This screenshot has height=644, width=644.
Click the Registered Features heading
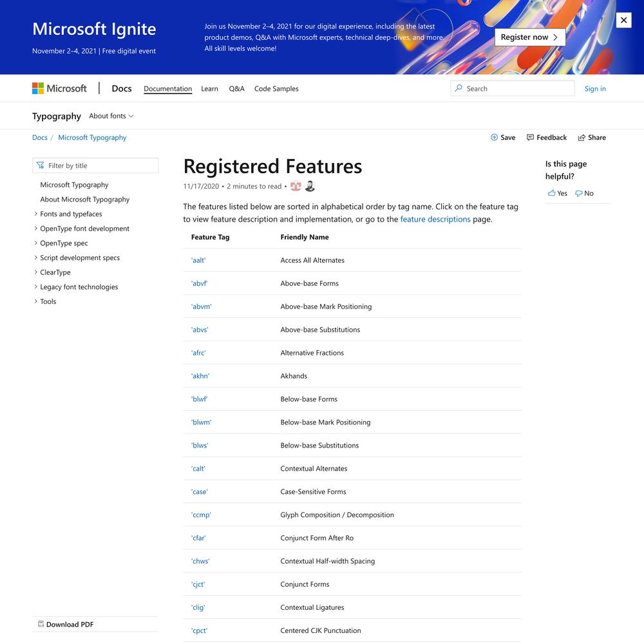point(272,166)
